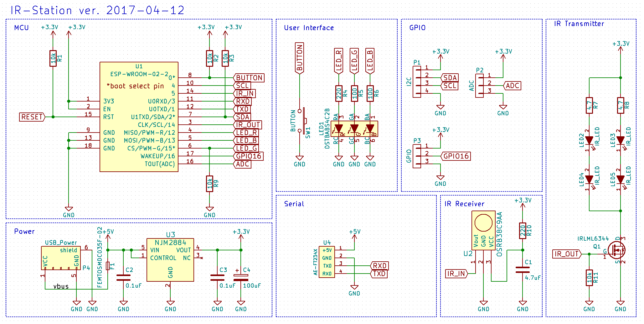Click LED_R label on U1 pin 4
The width and height of the screenshot is (644, 324).
point(246,133)
